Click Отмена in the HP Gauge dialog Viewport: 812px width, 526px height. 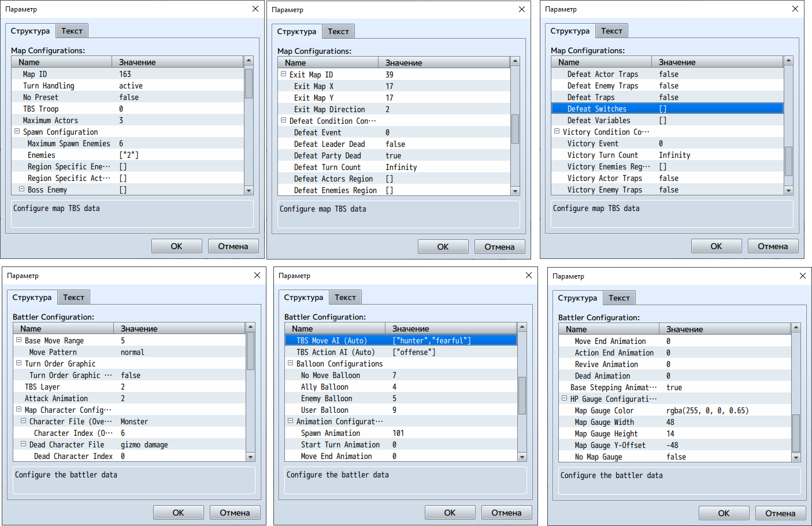pyautogui.click(x=781, y=513)
